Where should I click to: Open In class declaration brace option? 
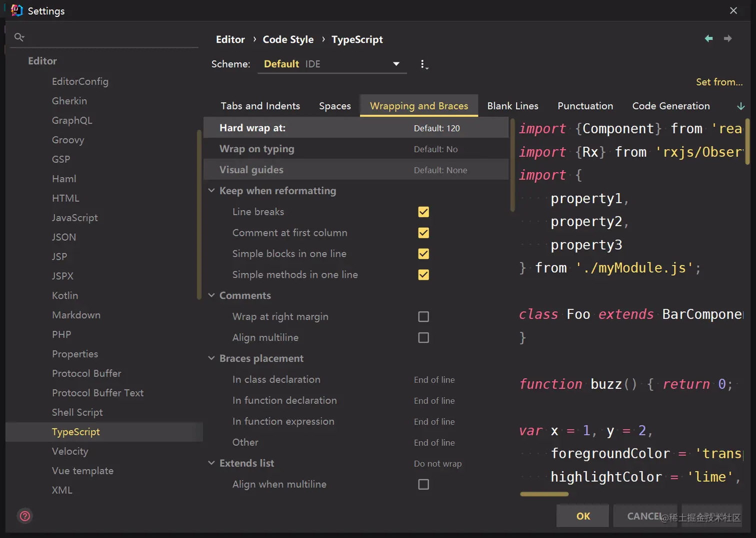point(434,380)
